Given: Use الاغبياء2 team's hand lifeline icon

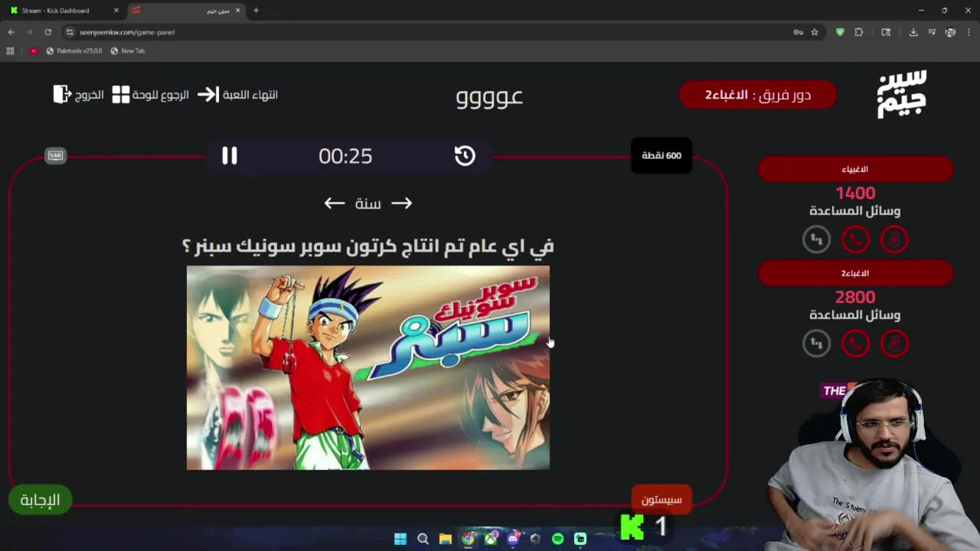Looking at the screenshot, I should coord(894,344).
